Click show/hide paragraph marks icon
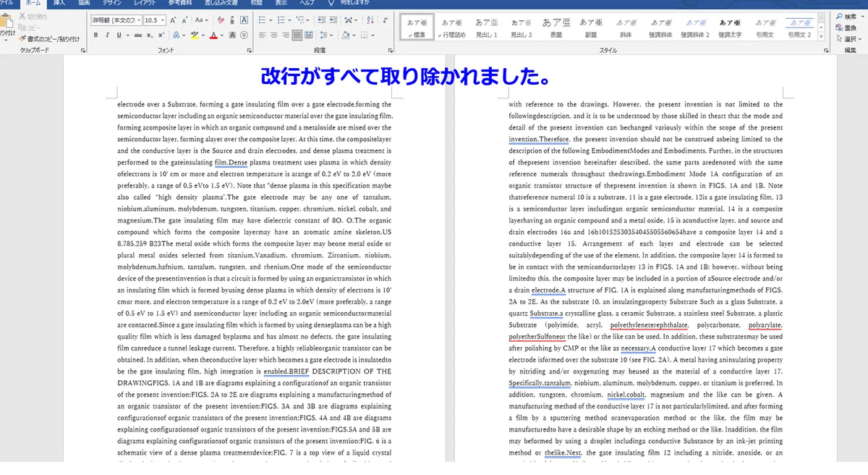 (384, 20)
